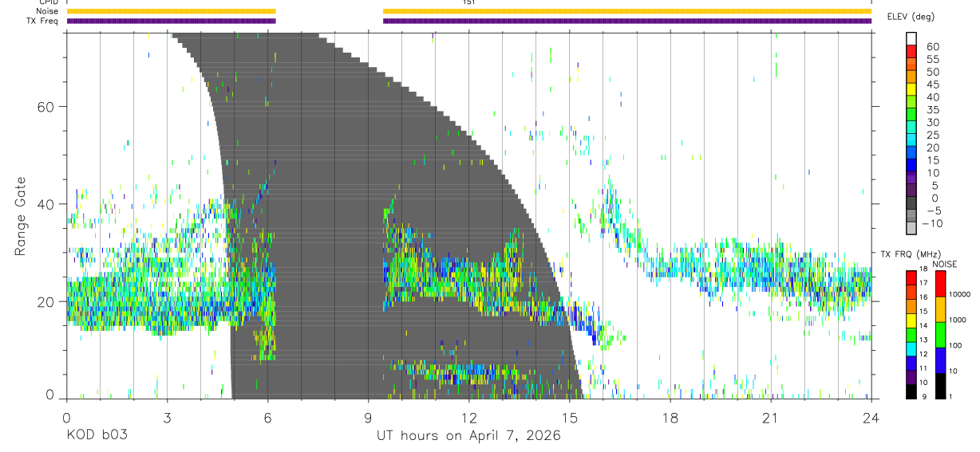Pick the red top swatch on NOISE bar
Viewport: 980px width, 452px height.
tap(940, 284)
